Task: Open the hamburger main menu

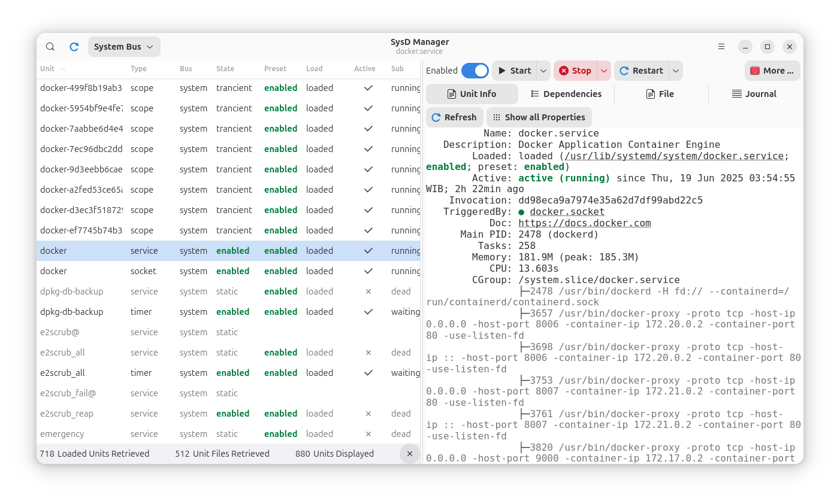Action: click(721, 47)
